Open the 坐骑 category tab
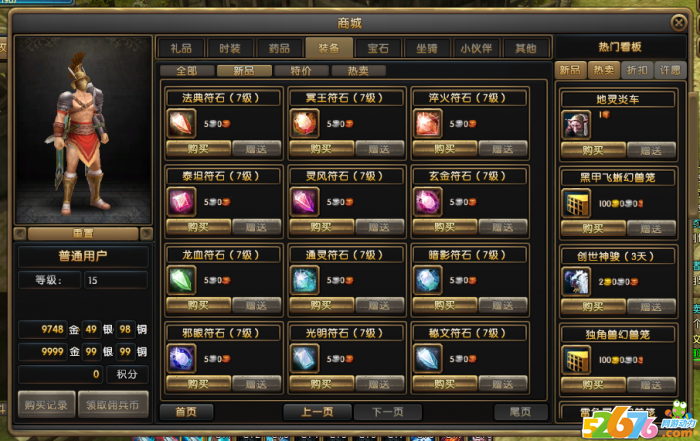 point(427,48)
